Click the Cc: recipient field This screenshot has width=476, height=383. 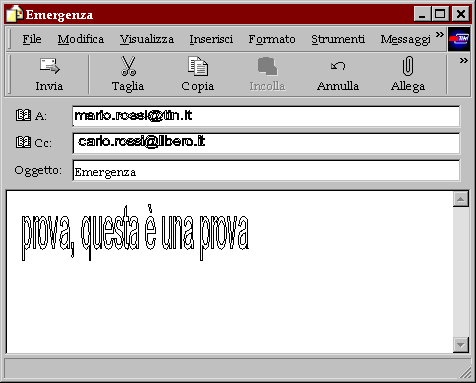pyautogui.click(x=266, y=143)
